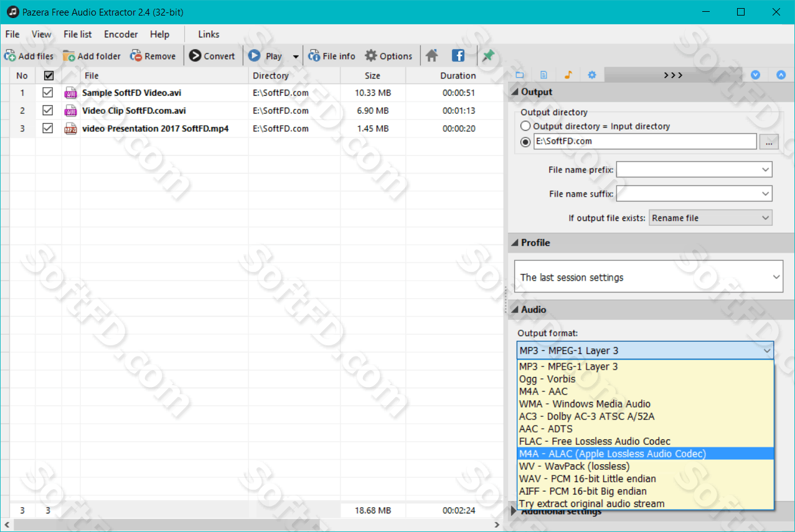This screenshot has height=532, width=795.
Task: Show File info for the selected file
Action: (x=332, y=56)
